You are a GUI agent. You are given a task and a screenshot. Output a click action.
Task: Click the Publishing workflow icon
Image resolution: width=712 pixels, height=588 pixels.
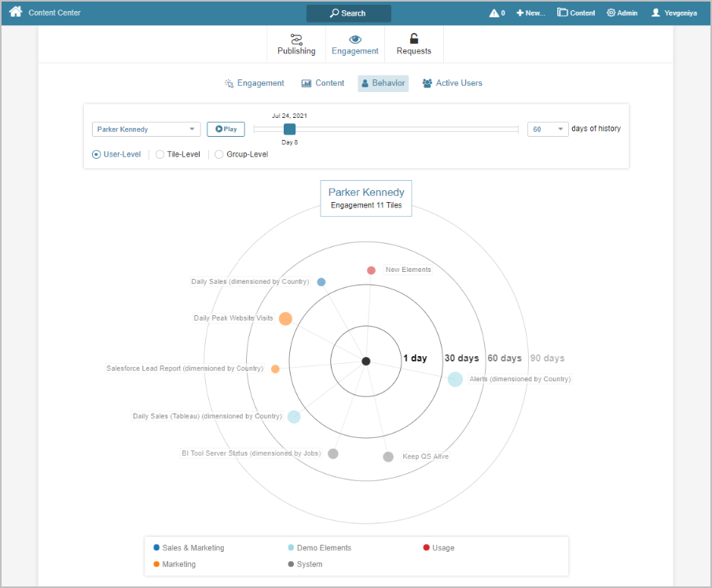coord(296,39)
